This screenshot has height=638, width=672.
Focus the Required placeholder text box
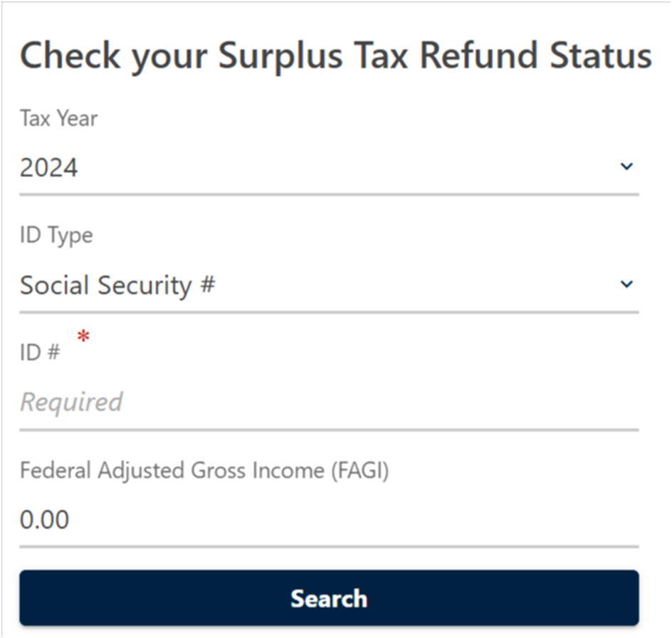[x=70, y=401]
